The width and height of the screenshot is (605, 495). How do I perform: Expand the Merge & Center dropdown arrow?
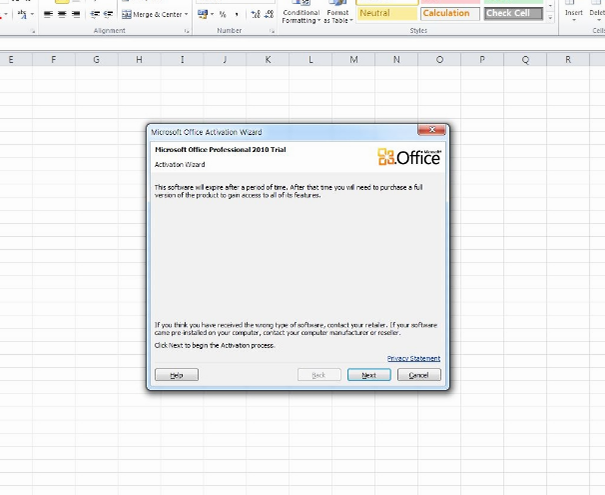pyautogui.click(x=186, y=15)
